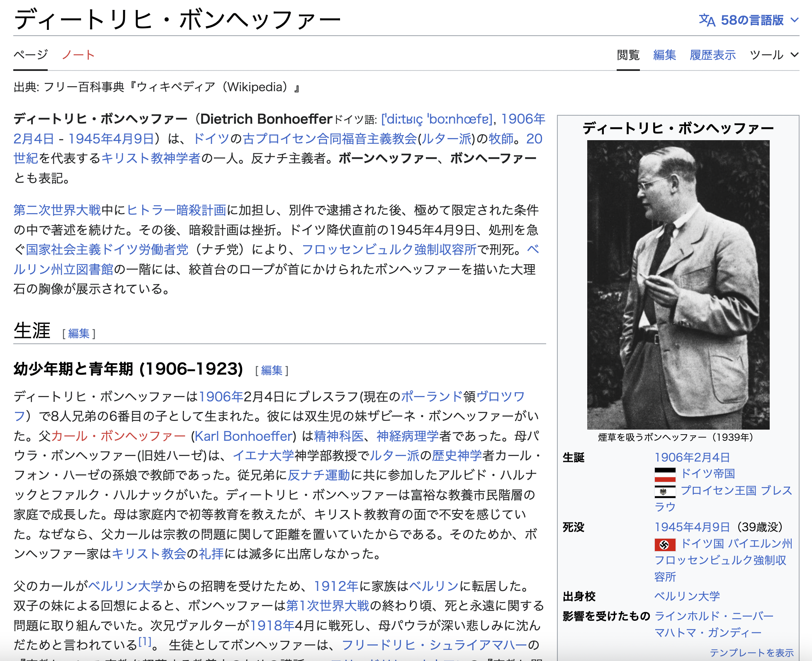The image size is (812, 661).
Task: Open the キリスト教会 link
Action: click(x=149, y=554)
